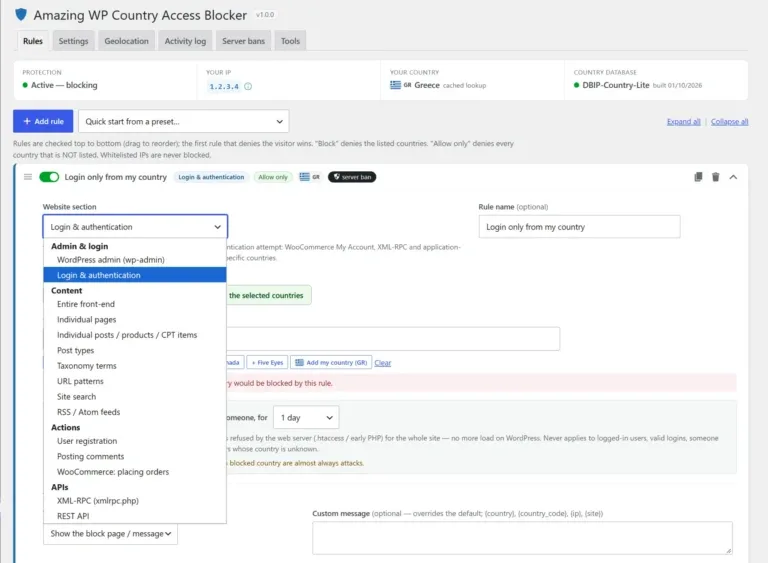Choose Posting comments option
768x563 pixels.
pos(135,456)
